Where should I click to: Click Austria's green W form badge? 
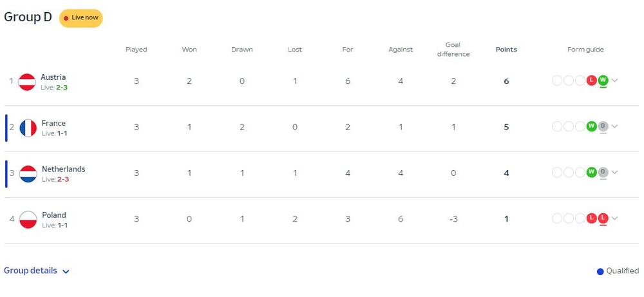click(x=603, y=80)
